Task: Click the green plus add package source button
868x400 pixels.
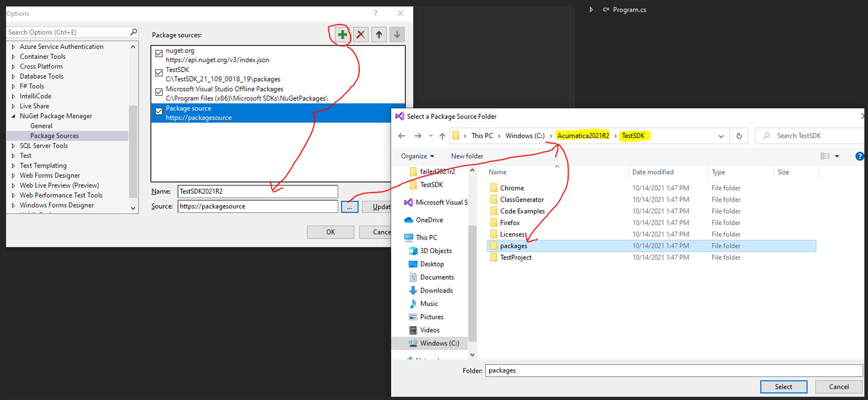Action: [342, 34]
